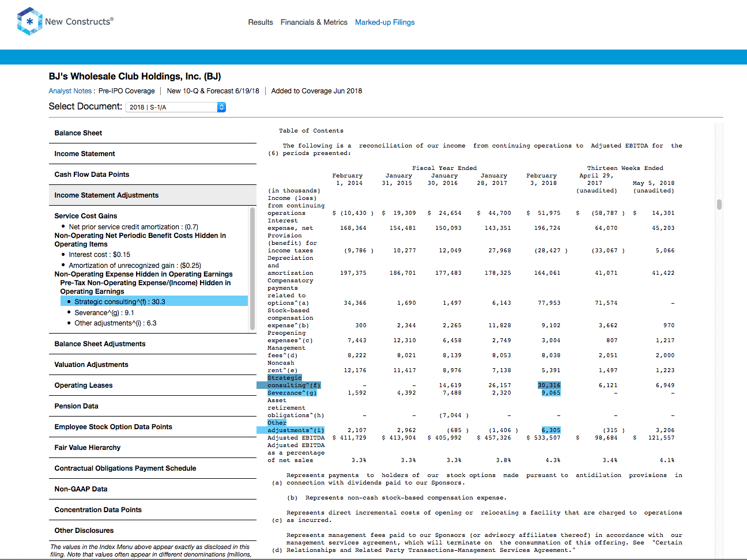
Task: Click Service Cost Gains heading
Action: (86, 216)
